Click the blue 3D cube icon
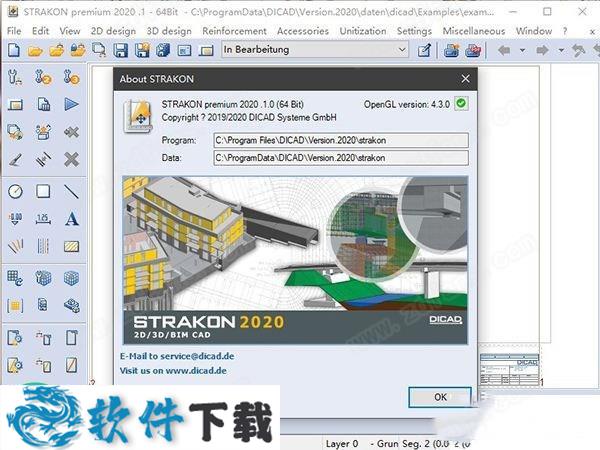The width and height of the screenshot is (600, 450). click(x=72, y=278)
